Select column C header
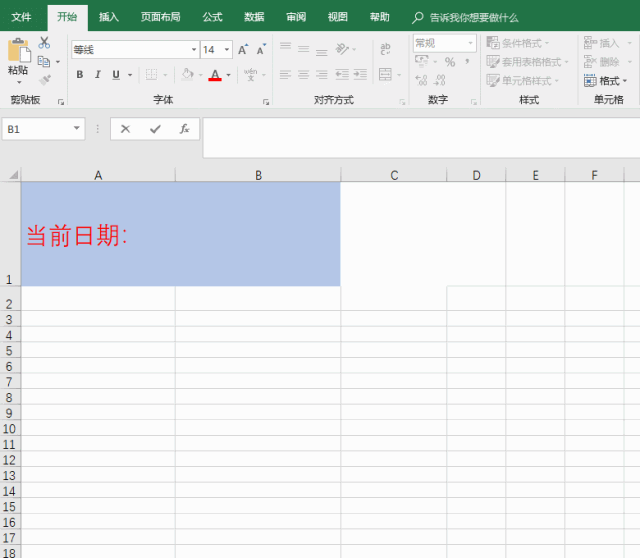This screenshot has width=640, height=558. pyautogui.click(x=394, y=175)
